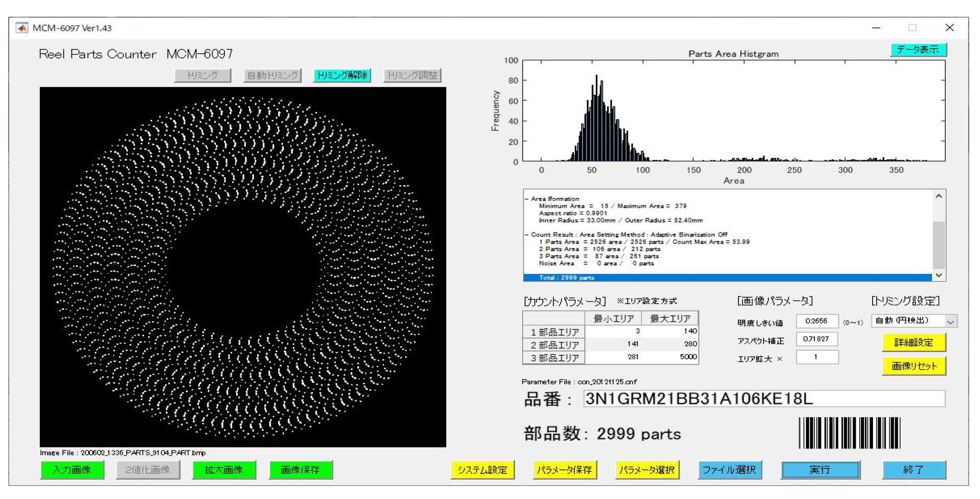Show data with データ表示 button
Image resolution: width=980 pixels, height=499 pixels.
point(918,50)
